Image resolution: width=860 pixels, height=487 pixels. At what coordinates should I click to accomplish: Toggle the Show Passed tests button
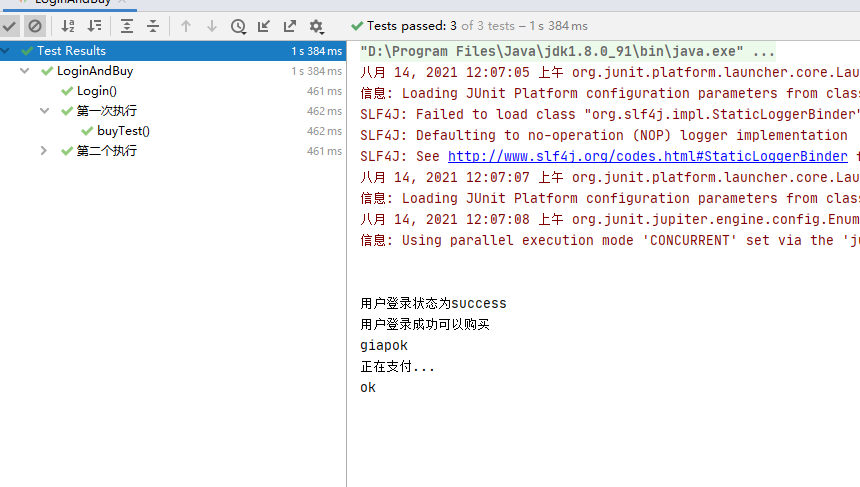pyautogui.click(x=9, y=26)
